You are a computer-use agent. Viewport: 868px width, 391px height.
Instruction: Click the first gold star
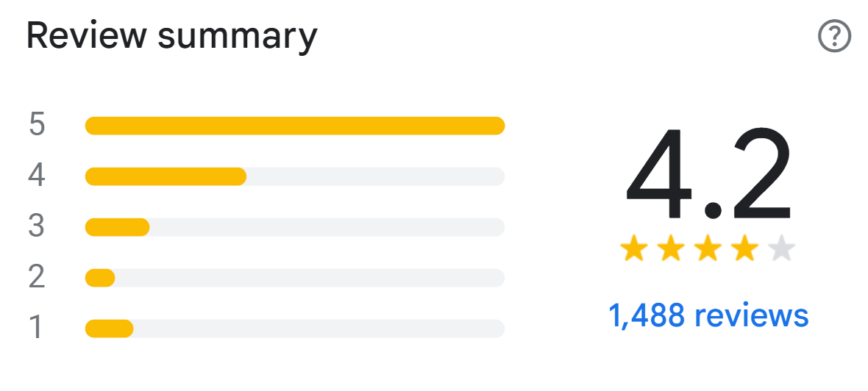(634, 249)
